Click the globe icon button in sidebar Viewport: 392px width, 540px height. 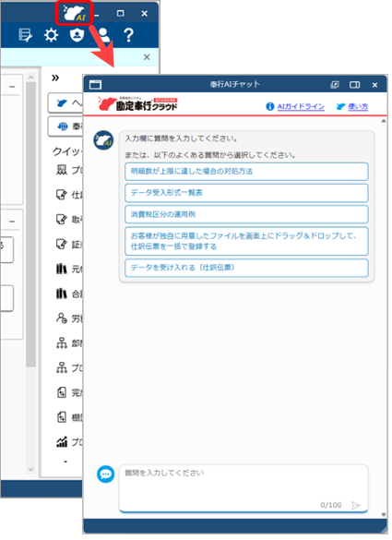click(65, 126)
